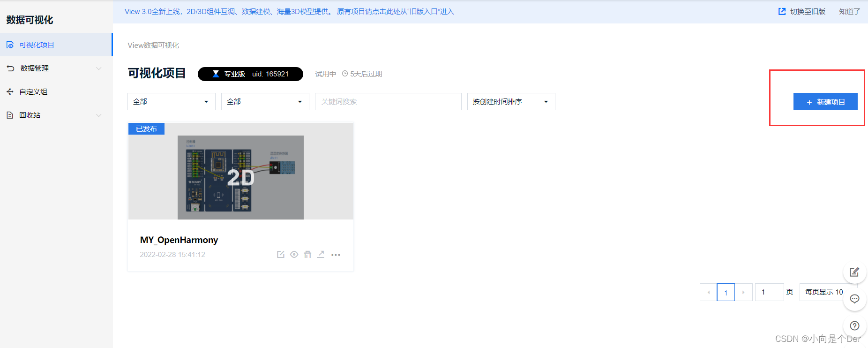Open the 按创建时间排序 sort dropdown
Screen dimensions: 868x348
pos(511,101)
